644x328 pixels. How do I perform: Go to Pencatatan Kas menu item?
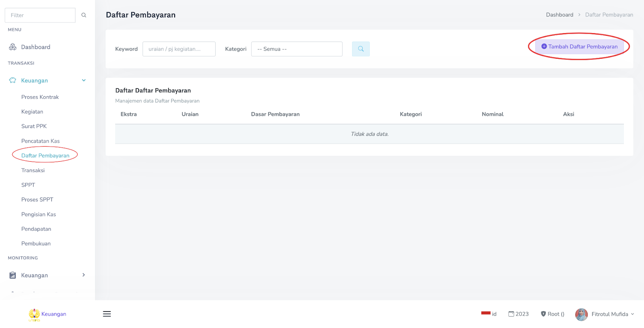click(x=40, y=141)
